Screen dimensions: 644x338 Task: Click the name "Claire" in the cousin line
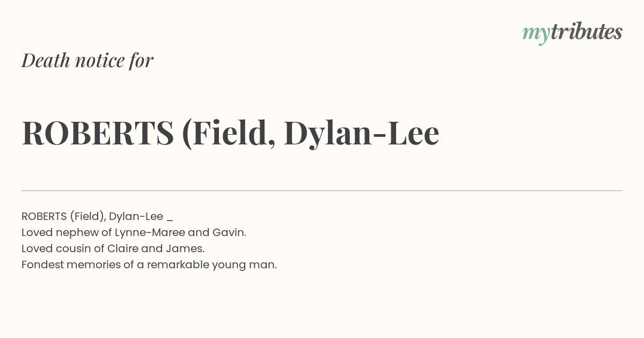(x=122, y=249)
